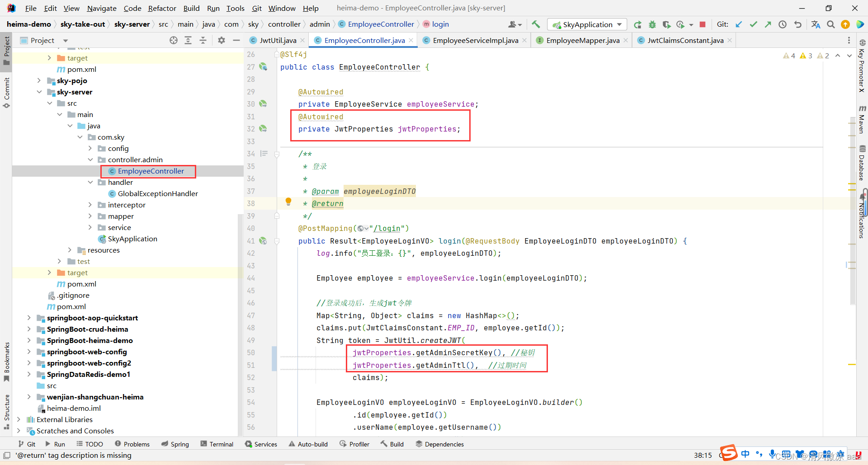Image resolution: width=868 pixels, height=465 pixels.
Task: Open the Problems tool window
Action: (x=132, y=444)
